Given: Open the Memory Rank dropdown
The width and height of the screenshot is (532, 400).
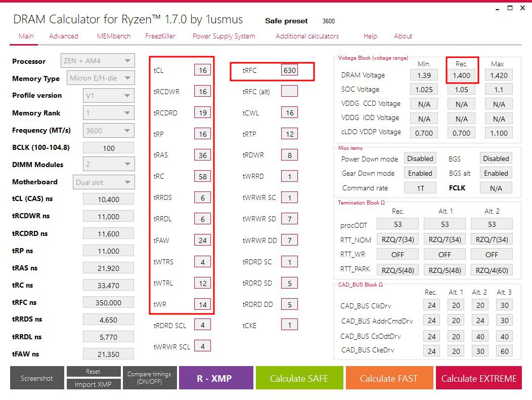Looking at the screenshot, I should click(109, 113).
